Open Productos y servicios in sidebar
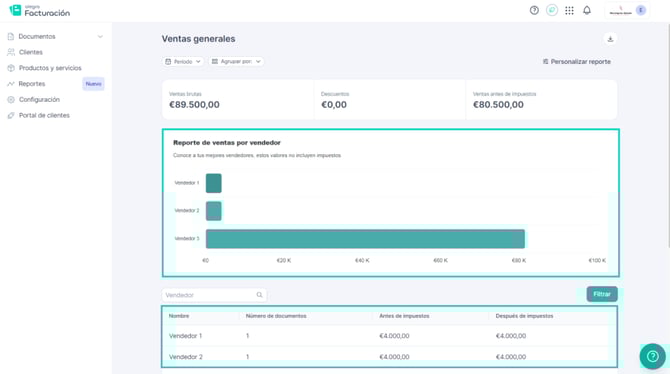Screen dimensions: 670x374 point(50,68)
